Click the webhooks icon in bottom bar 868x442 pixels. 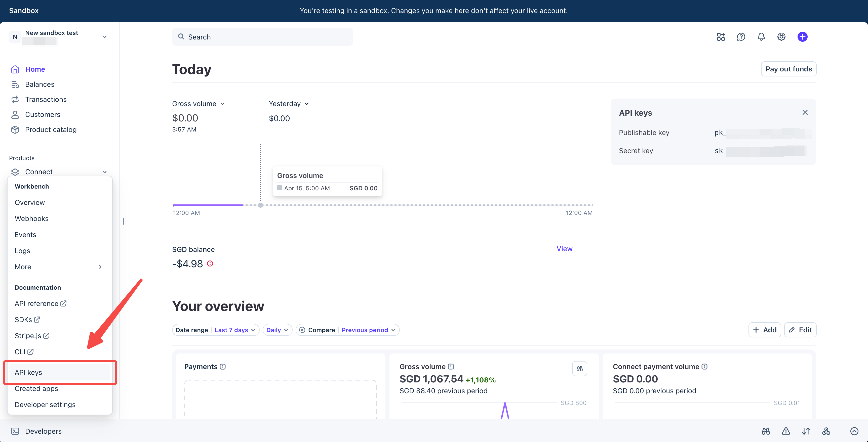(x=826, y=431)
